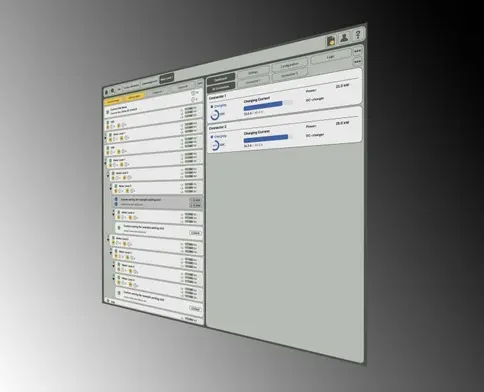Click the home icon in left panel

click(x=107, y=92)
